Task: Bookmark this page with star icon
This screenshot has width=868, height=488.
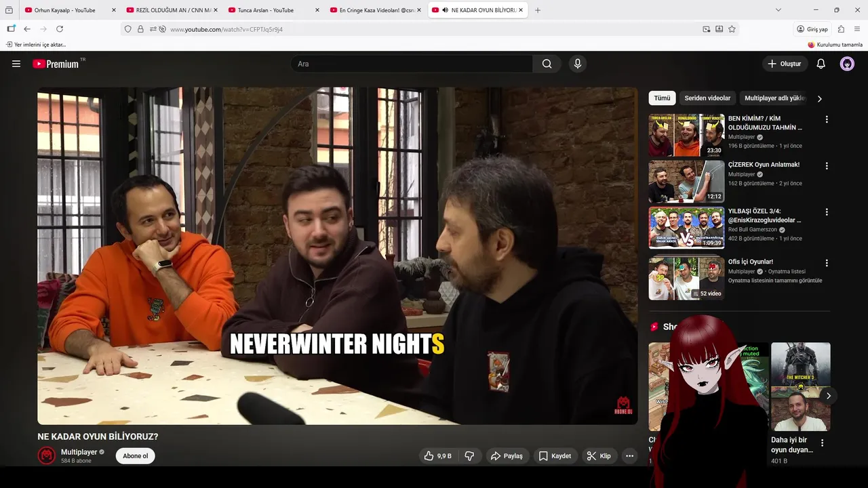Action: pyautogui.click(x=732, y=29)
